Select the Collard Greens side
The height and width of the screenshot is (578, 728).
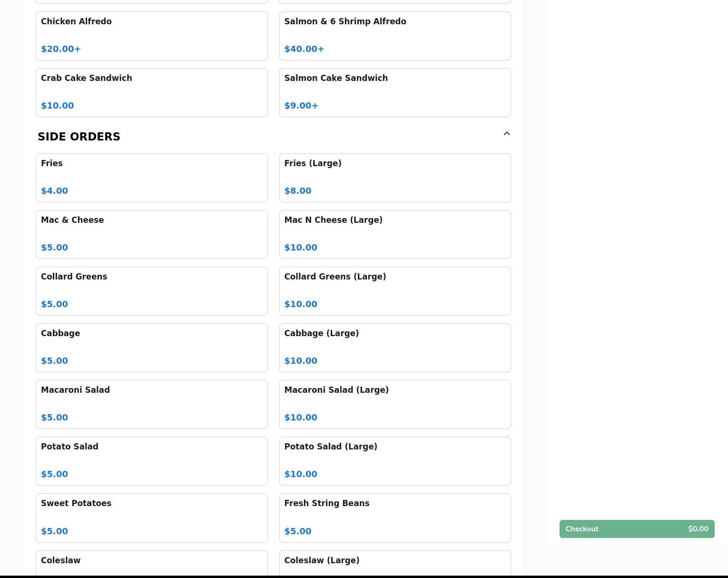[152, 291]
